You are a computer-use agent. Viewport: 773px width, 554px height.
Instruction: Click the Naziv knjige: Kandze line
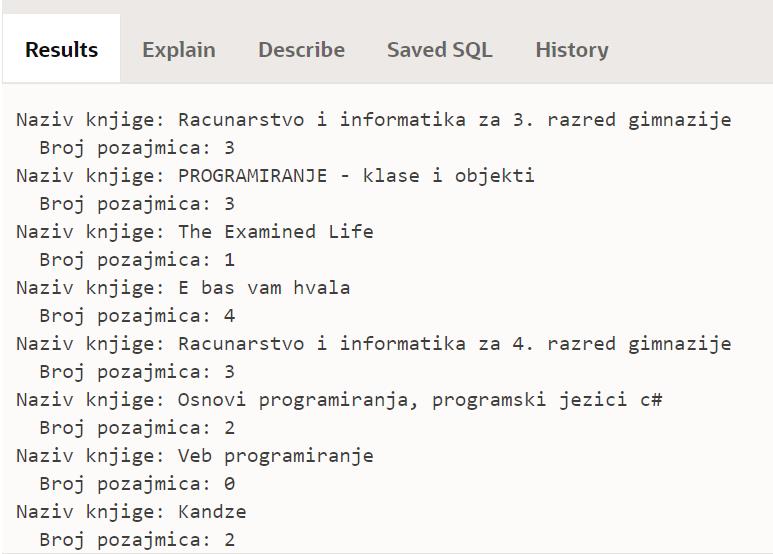click(131, 512)
